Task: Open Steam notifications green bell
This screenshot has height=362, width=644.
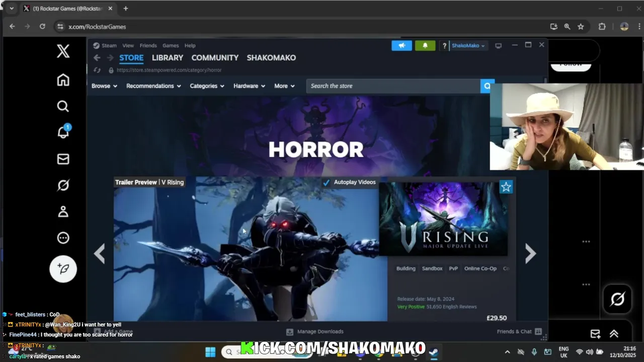Action: [425, 45]
